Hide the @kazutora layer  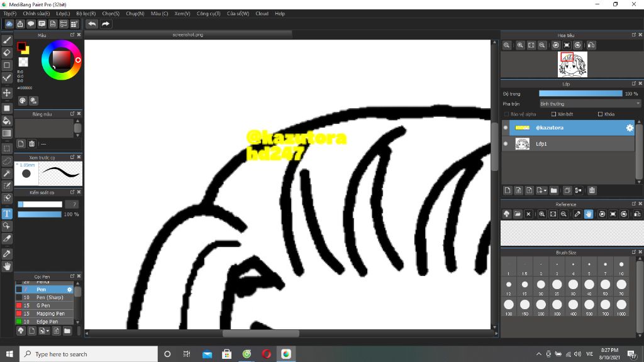tap(506, 128)
